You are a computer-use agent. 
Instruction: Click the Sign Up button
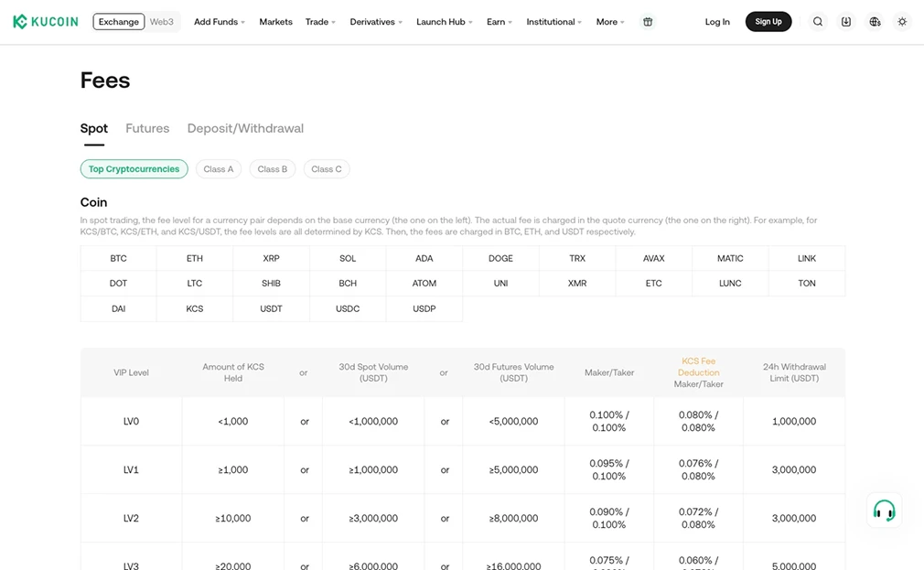[768, 21]
